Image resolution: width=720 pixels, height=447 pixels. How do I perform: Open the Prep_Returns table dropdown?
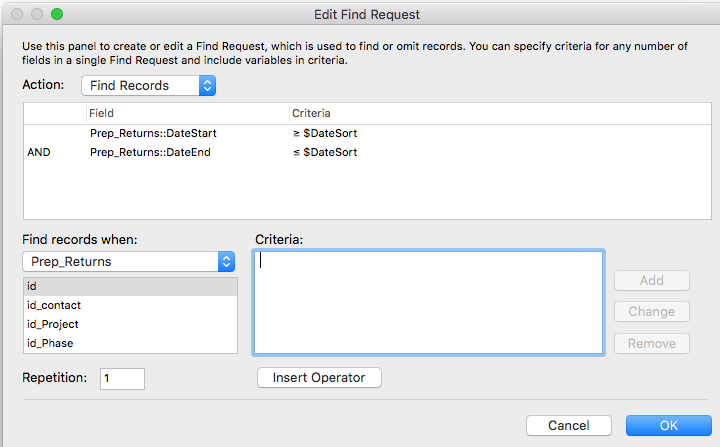click(x=129, y=261)
